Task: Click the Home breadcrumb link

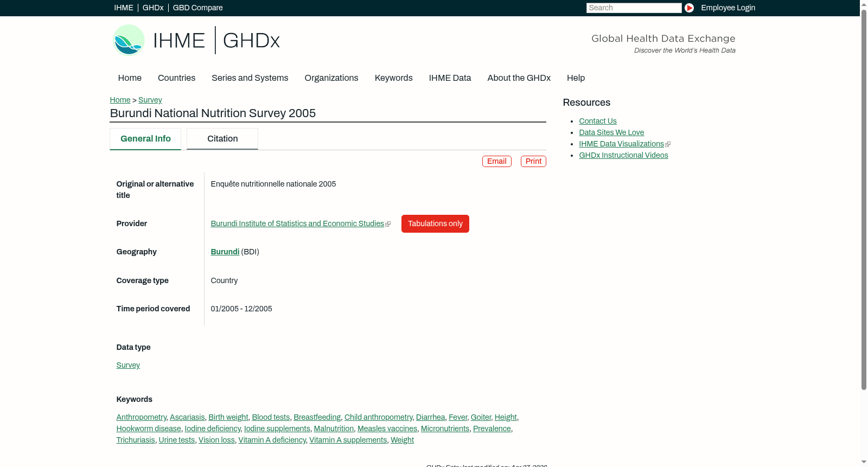Action: tap(120, 100)
